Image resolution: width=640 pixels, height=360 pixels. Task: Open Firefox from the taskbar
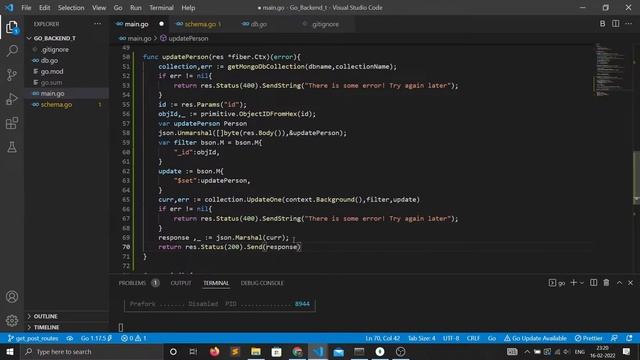214,351
